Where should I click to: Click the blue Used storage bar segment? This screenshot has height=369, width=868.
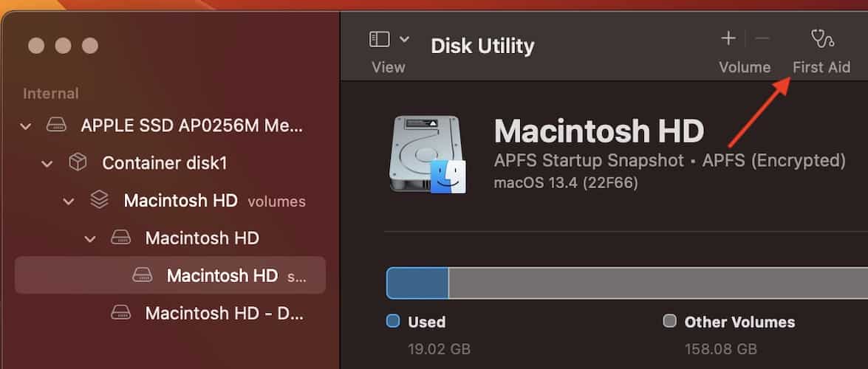417,283
